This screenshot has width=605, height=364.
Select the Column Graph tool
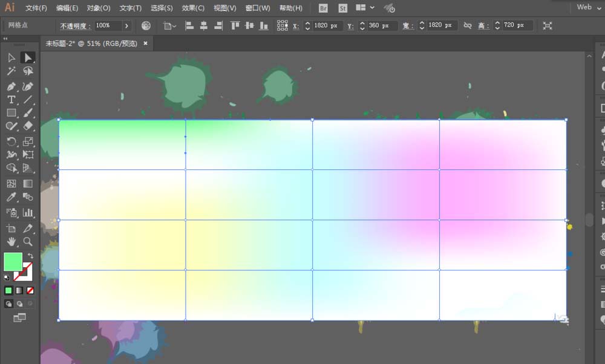pos(28,212)
